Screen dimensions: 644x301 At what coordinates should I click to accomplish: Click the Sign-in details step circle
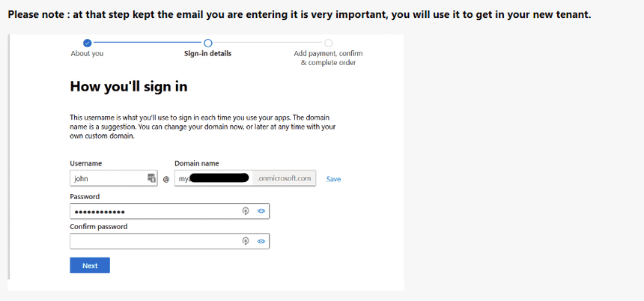coord(207,43)
